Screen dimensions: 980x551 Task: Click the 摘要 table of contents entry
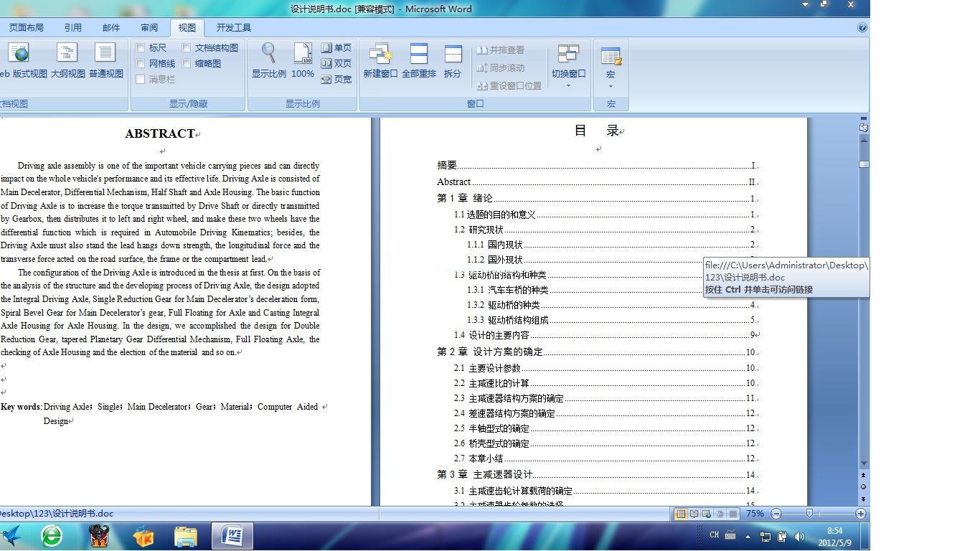point(598,166)
